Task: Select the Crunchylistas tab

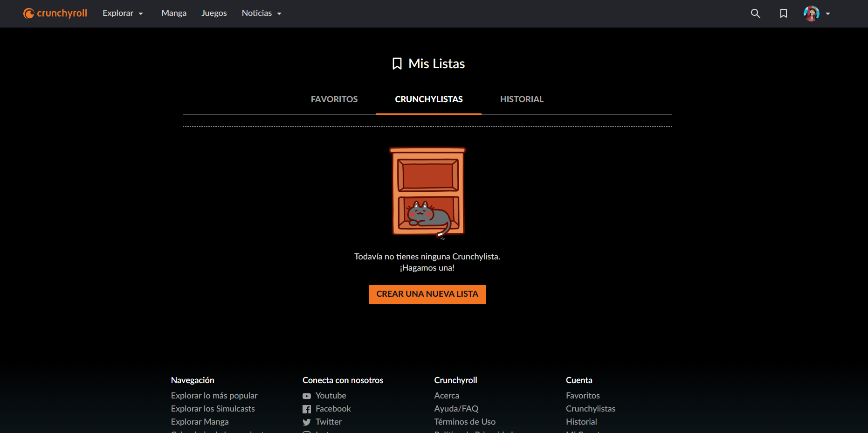Action: 429,99
